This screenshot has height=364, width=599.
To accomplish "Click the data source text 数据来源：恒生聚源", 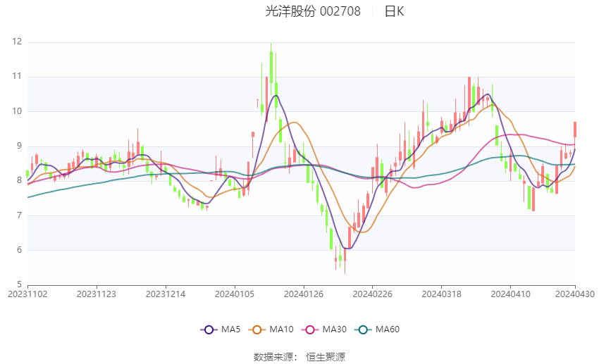I will (x=299, y=357).
